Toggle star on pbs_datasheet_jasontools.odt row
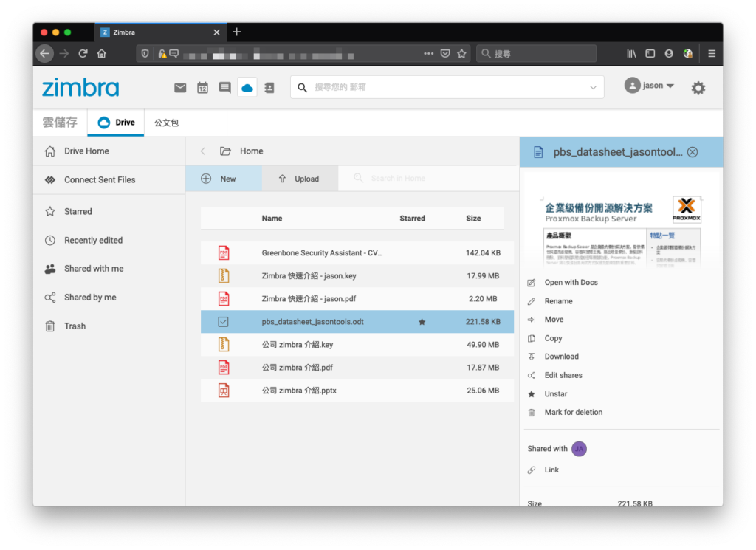This screenshot has height=550, width=756. tap(422, 322)
